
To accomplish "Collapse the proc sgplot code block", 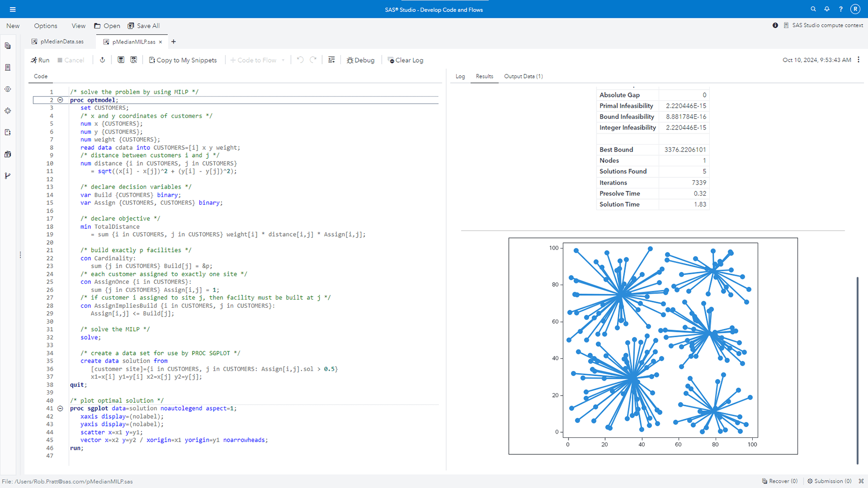I will 60,408.
